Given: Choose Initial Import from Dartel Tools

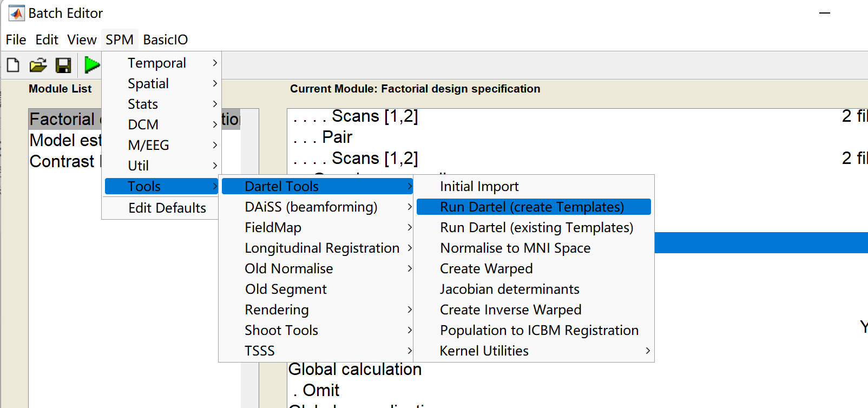Looking at the screenshot, I should coord(534,186).
